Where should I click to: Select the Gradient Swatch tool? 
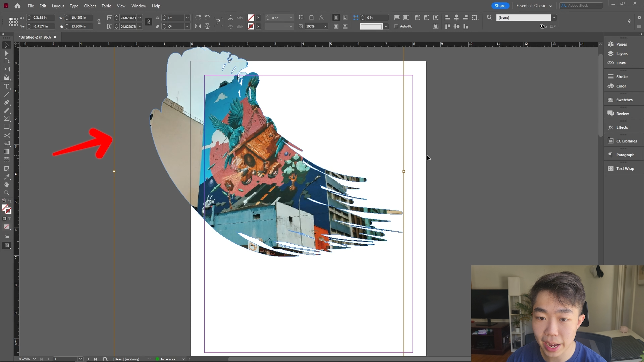[7, 152]
